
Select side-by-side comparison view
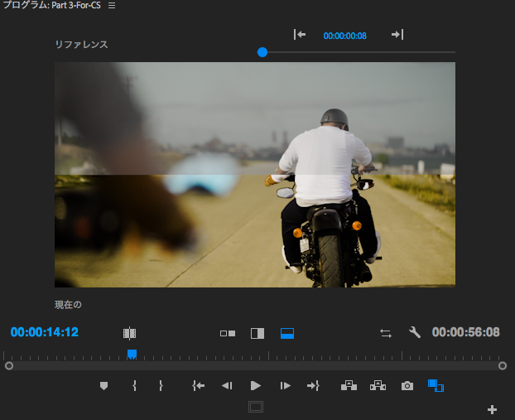(228, 333)
